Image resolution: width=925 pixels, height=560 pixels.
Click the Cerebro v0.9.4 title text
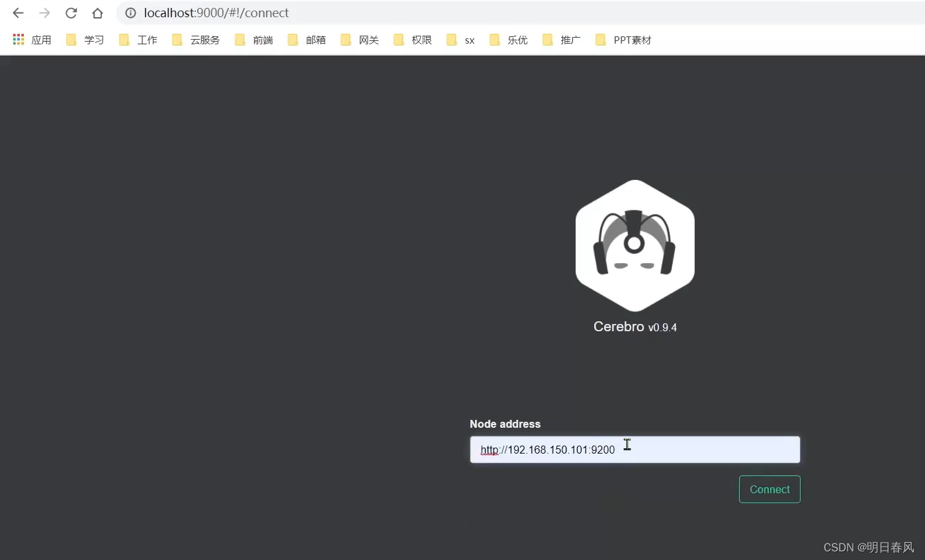(635, 327)
